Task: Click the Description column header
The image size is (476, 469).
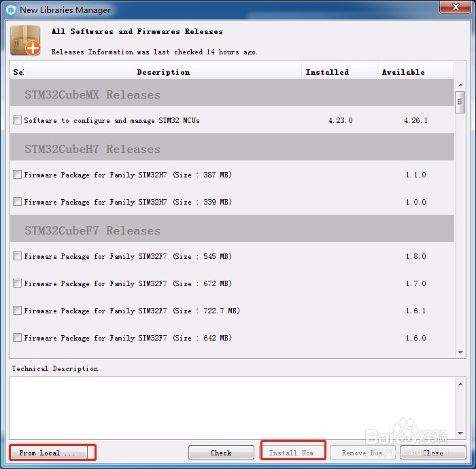Action: [x=163, y=72]
